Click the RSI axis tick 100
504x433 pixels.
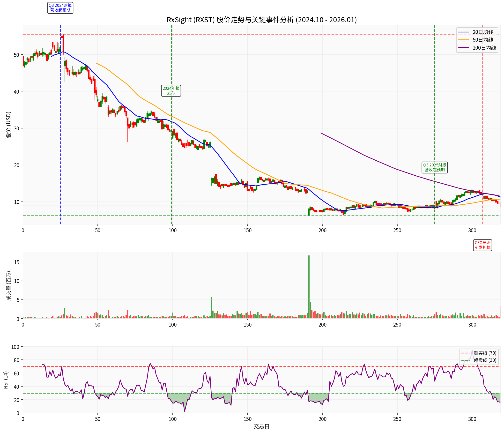(x=15, y=347)
